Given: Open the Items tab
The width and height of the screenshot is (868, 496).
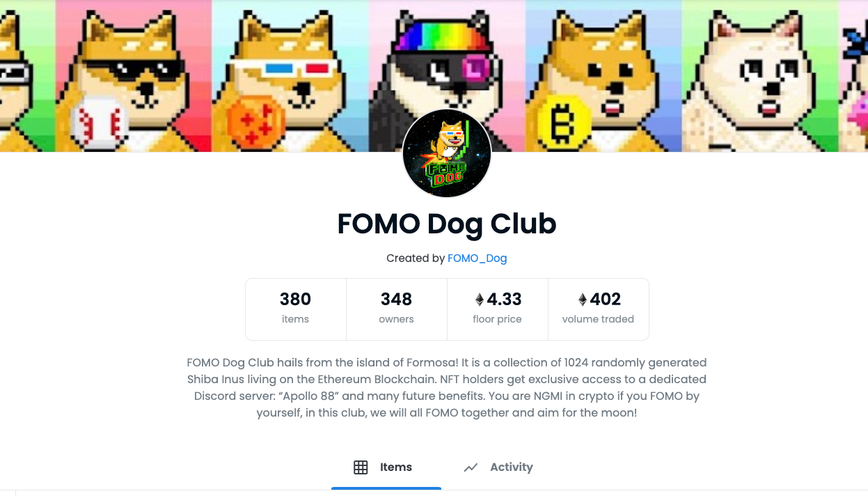Looking at the screenshot, I should coord(386,467).
